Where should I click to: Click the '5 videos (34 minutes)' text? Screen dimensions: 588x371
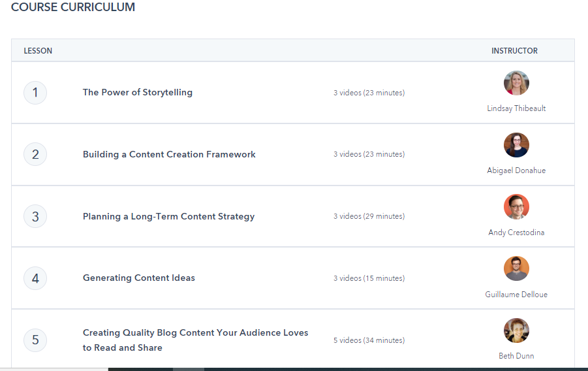point(369,340)
